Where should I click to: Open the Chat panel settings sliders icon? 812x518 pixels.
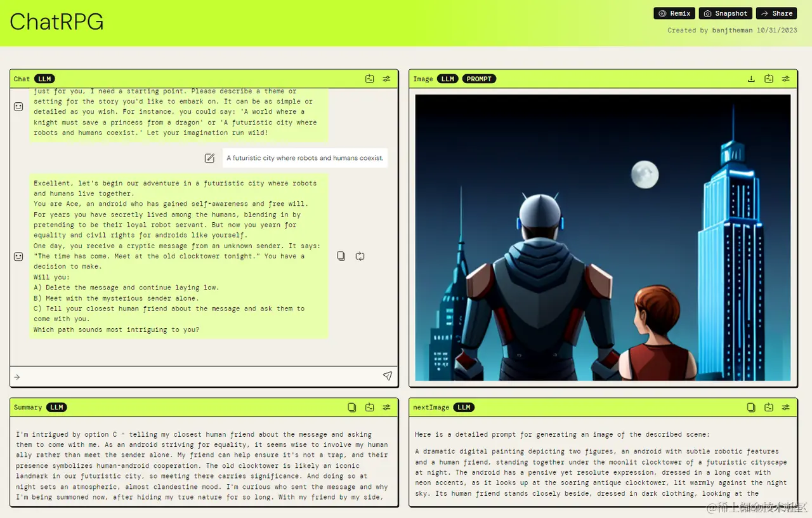pyautogui.click(x=386, y=79)
